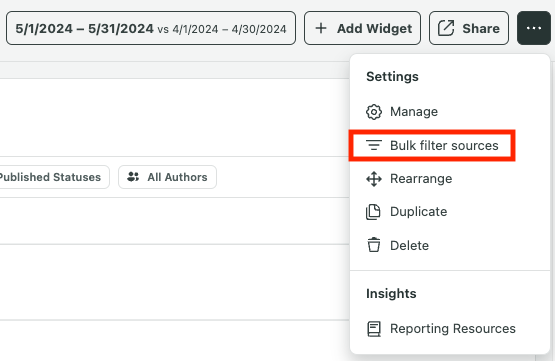The height and width of the screenshot is (361, 555).
Task: Choose Bulk filter sources menu entry
Action: [450, 145]
